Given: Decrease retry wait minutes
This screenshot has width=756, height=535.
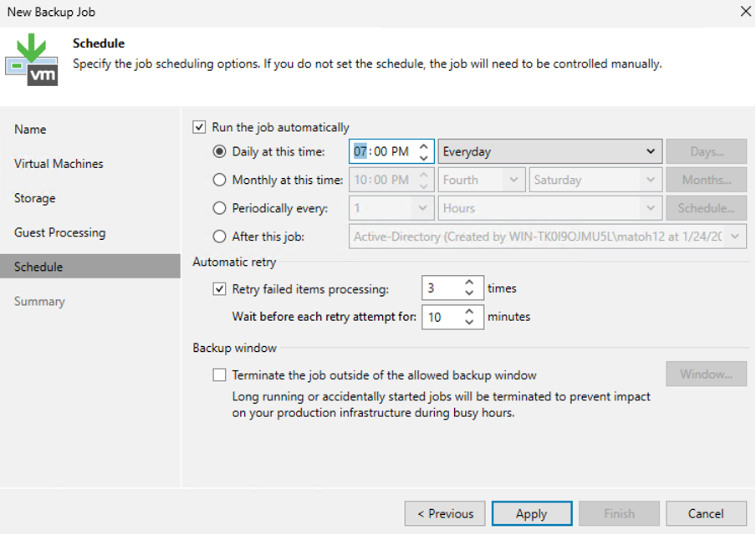Looking at the screenshot, I should [x=469, y=323].
